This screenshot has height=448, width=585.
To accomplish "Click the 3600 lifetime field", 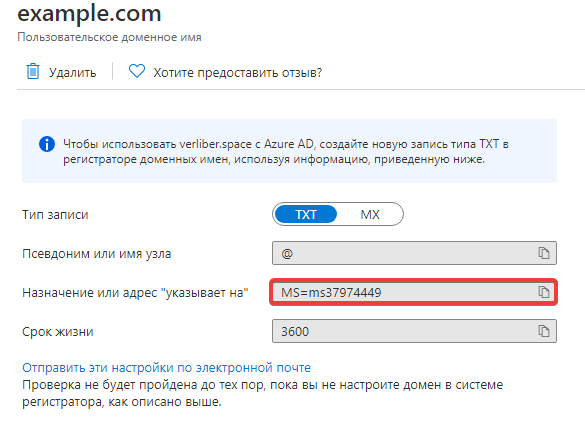I will point(414,331).
